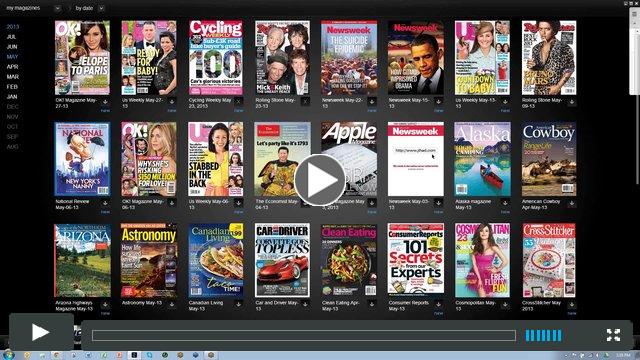Filter magazines by JUN
Viewport: 640px width, 360px height.
[12, 47]
